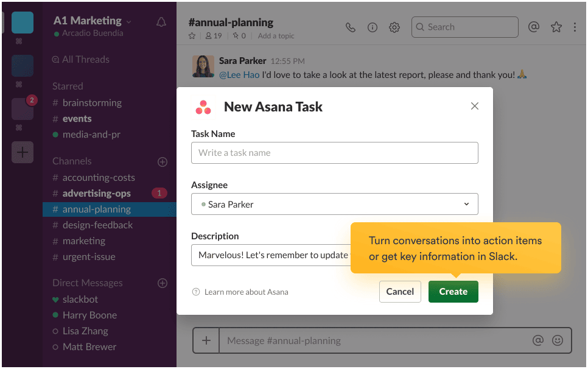Open Sara Parker's name in message

click(243, 61)
